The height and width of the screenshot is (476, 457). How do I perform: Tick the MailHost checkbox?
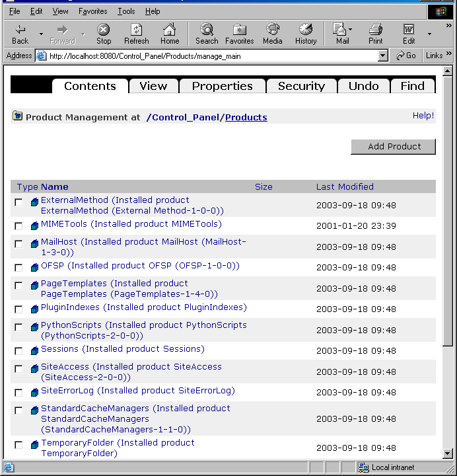pos(18,244)
